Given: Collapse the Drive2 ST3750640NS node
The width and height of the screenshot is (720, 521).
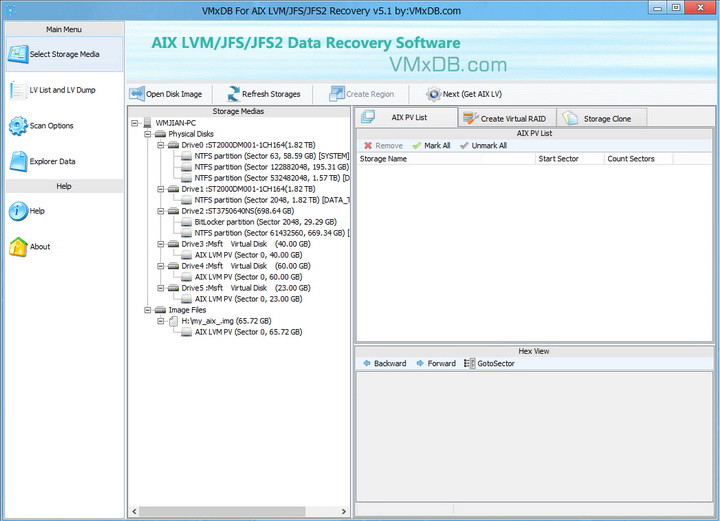Looking at the screenshot, I should (x=161, y=211).
